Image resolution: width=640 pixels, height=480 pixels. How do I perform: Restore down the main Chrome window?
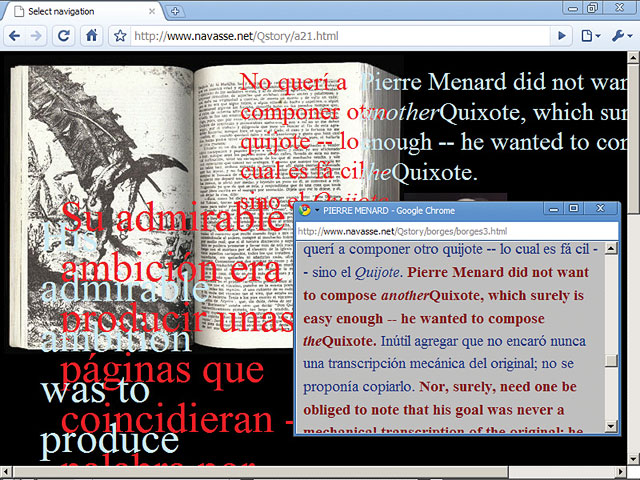[x=593, y=8]
